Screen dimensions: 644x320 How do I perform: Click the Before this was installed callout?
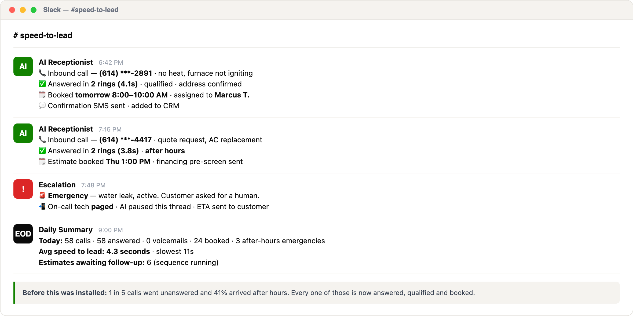click(x=317, y=293)
